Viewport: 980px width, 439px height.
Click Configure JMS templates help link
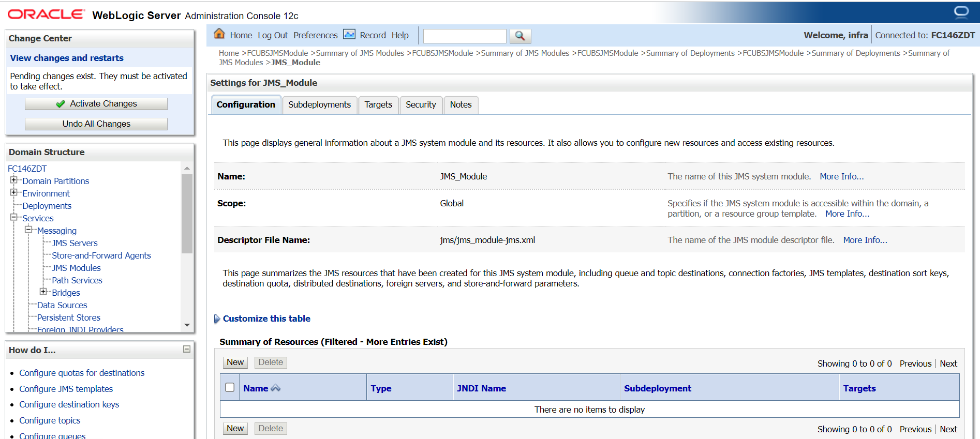66,389
